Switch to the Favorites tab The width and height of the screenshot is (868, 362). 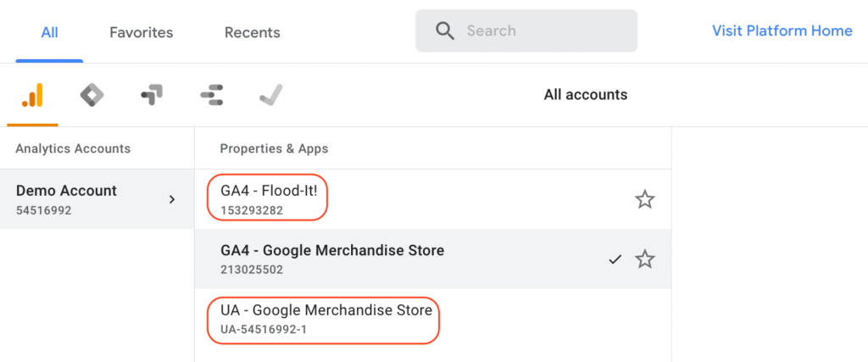pyautogui.click(x=142, y=32)
